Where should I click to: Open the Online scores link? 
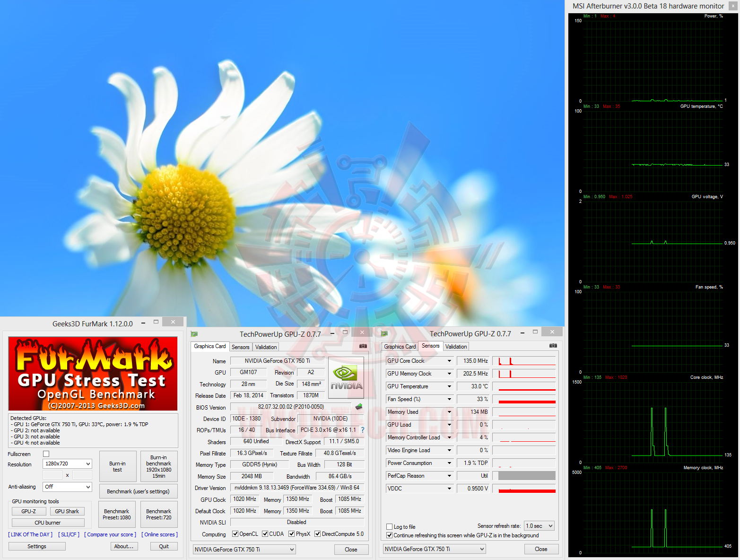(160, 534)
